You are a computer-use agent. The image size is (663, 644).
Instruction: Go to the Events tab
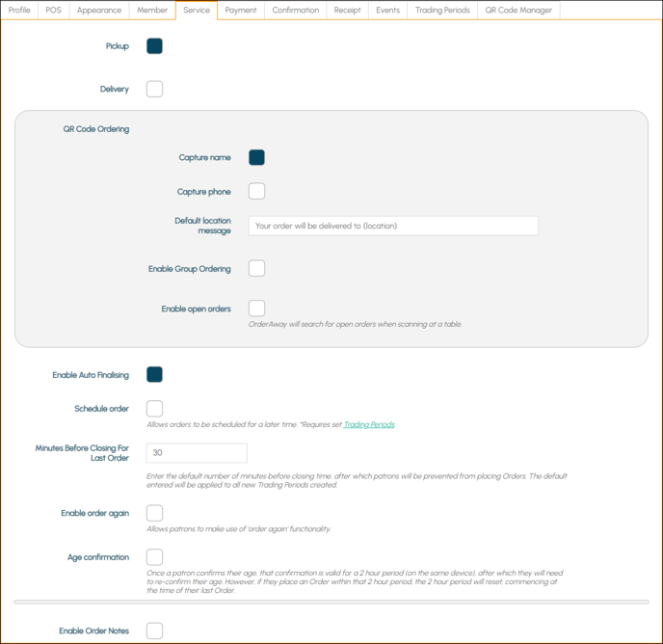[x=388, y=11]
